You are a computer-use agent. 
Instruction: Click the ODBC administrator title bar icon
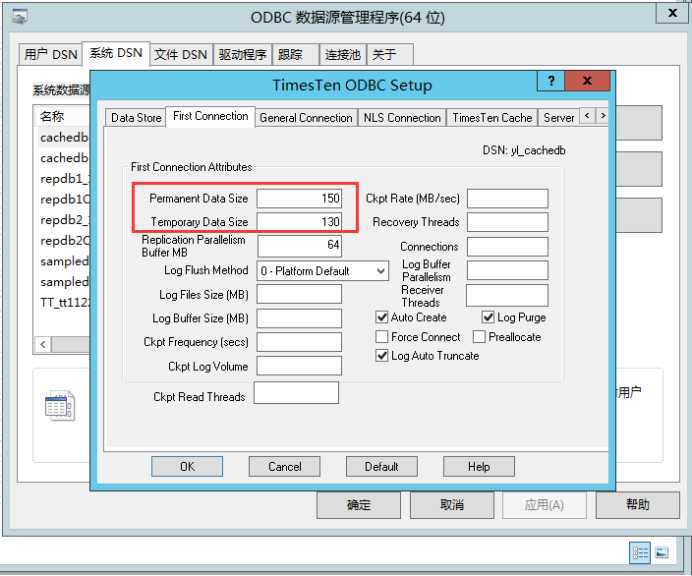19,17
